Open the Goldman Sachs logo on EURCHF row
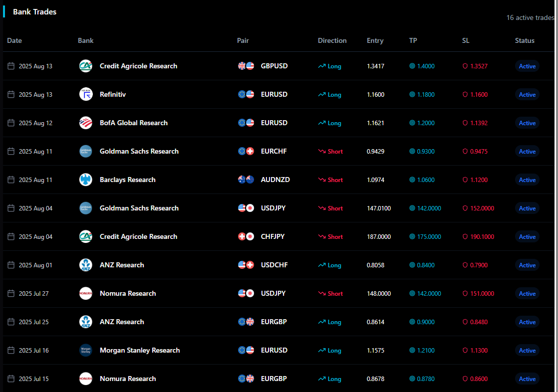The height and width of the screenshot is (392, 558). tap(85, 151)
